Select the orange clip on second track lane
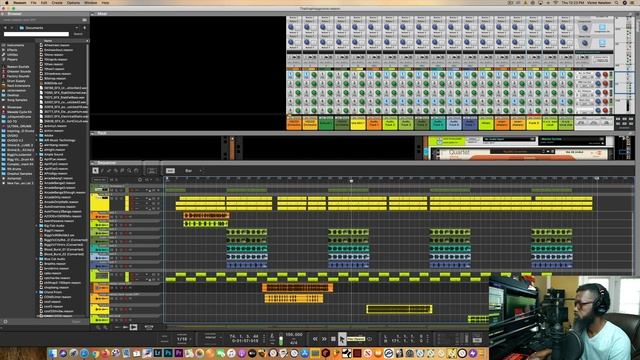This screenshot has height=360, width=640. pyautogui.click(x=206, y=215)
